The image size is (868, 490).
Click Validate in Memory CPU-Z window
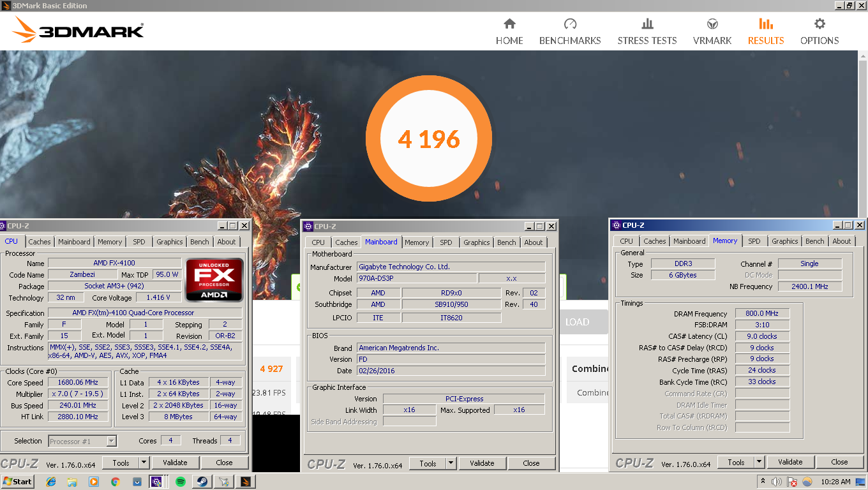click(x=790, y=462)
